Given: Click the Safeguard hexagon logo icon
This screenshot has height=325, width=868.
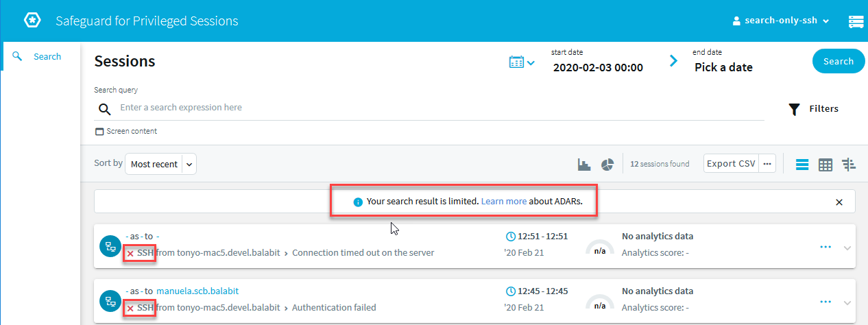Looking at the screenshot, I should pyautogui.click(x=32, y=20).
